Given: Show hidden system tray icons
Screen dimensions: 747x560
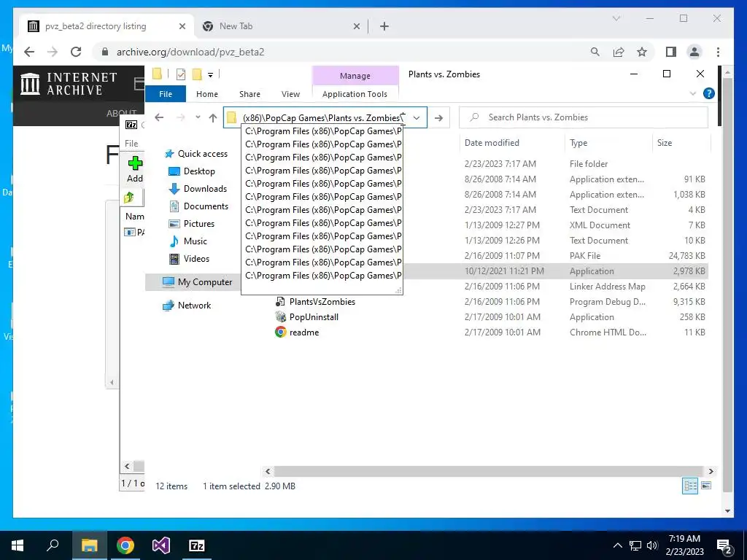Looking at the screenshot, I should (x=617, y=545).
